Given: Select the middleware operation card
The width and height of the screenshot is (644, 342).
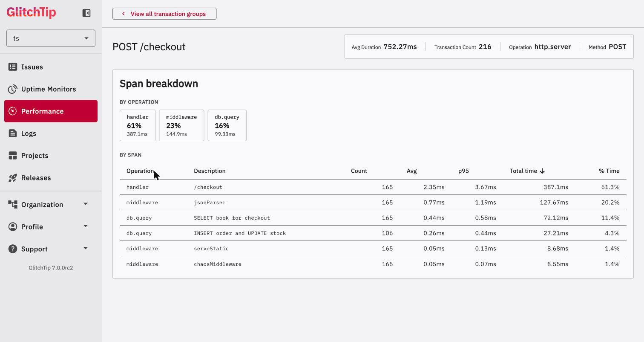Looking at the screenshot, I should (181, 125).
